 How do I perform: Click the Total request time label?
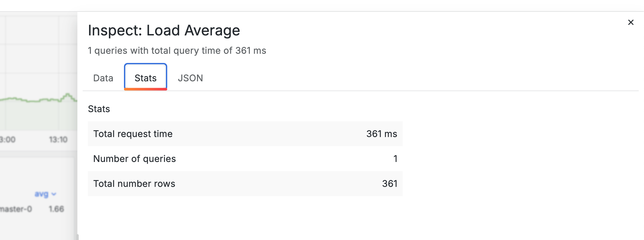(133, 134)
